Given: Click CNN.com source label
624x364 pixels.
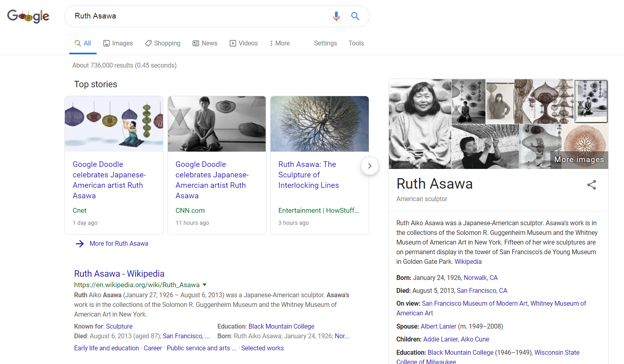Looking at the screenshot, I should [190, 210].
